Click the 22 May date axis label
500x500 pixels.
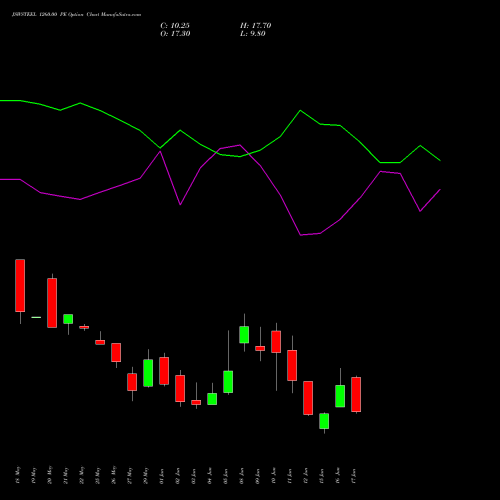[82, 475]
